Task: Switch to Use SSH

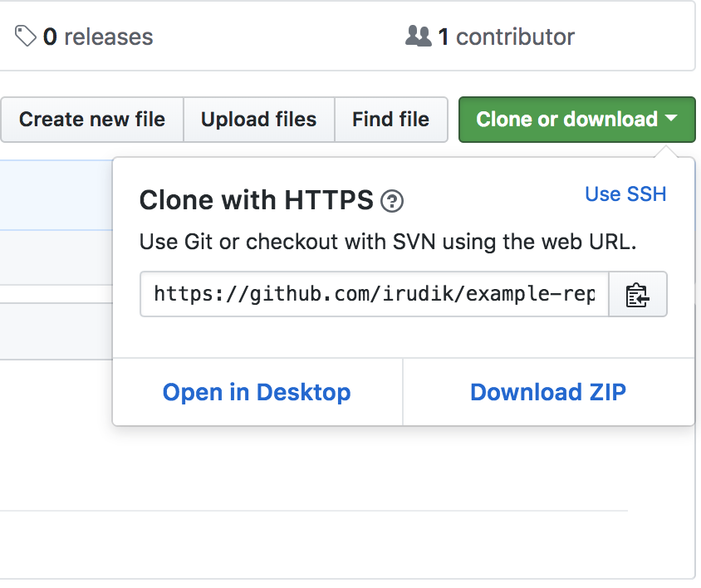Action: [625, 194]
